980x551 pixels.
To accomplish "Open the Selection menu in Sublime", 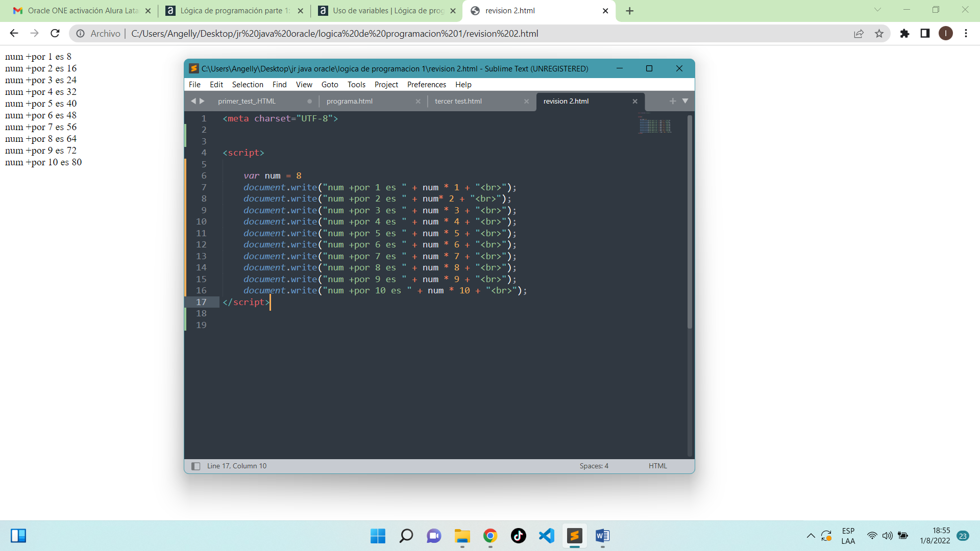I will 248,85.
